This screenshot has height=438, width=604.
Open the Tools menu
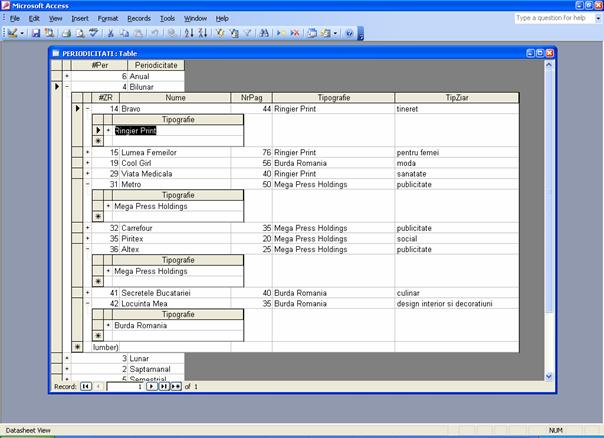(167, 18)
